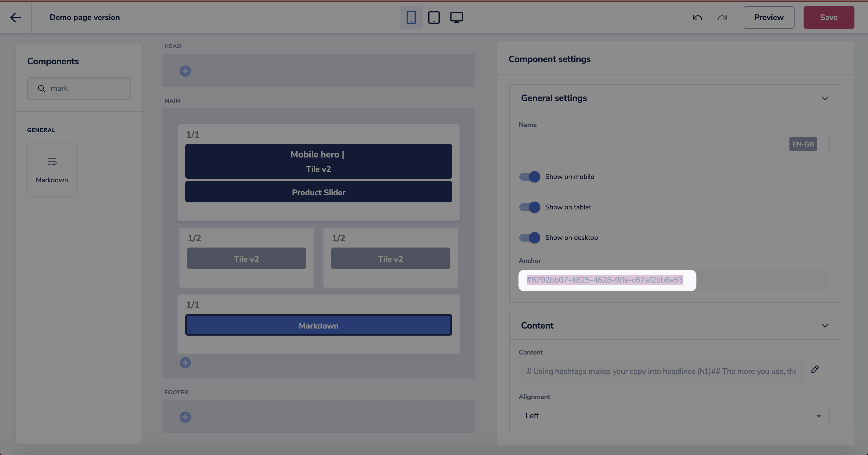Screen dimensions: 868x455
Task: Switch to mobile device preview icon
Action: coord(411,17)
